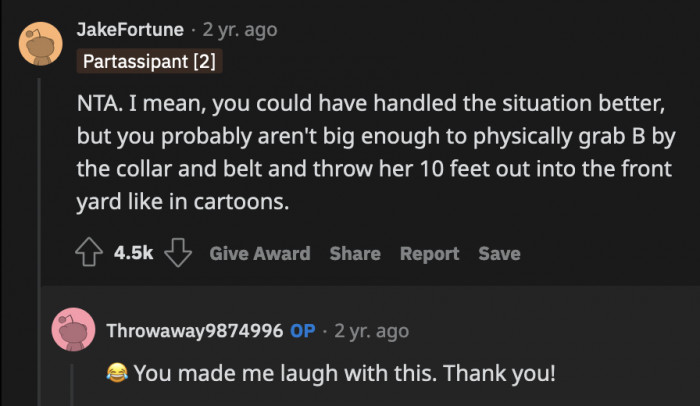Image resolution: width=700 pixels, height=406 pixels.
Task: Open Throwaway9874996's pink avatar
Action: pyautogui.click(x=74, y=329)
